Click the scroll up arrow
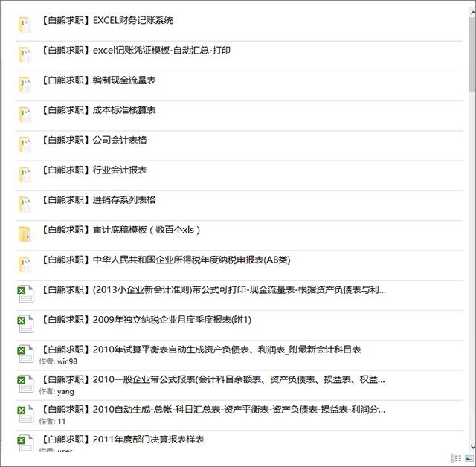476x467 pixels. (472, 13)
